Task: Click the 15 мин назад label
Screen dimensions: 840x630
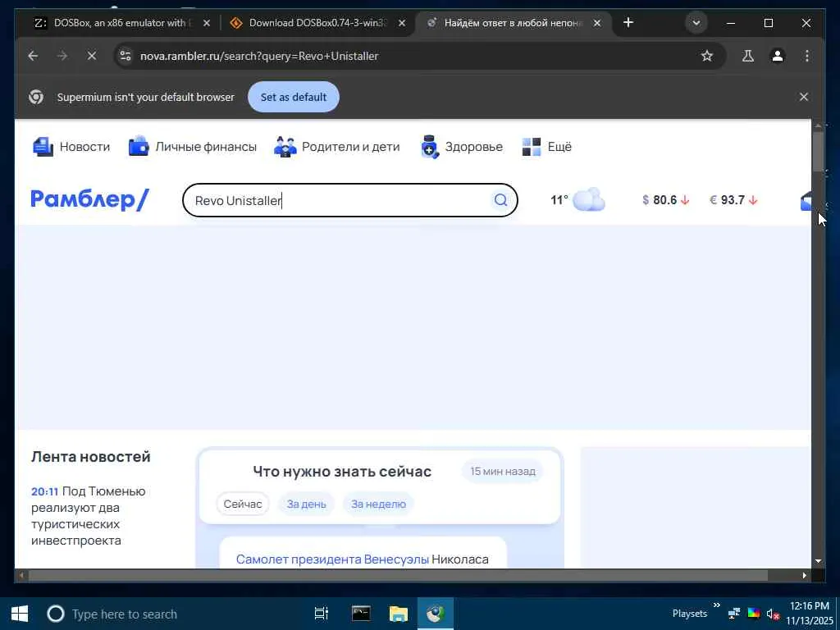Action: click(x=503, y=472)
